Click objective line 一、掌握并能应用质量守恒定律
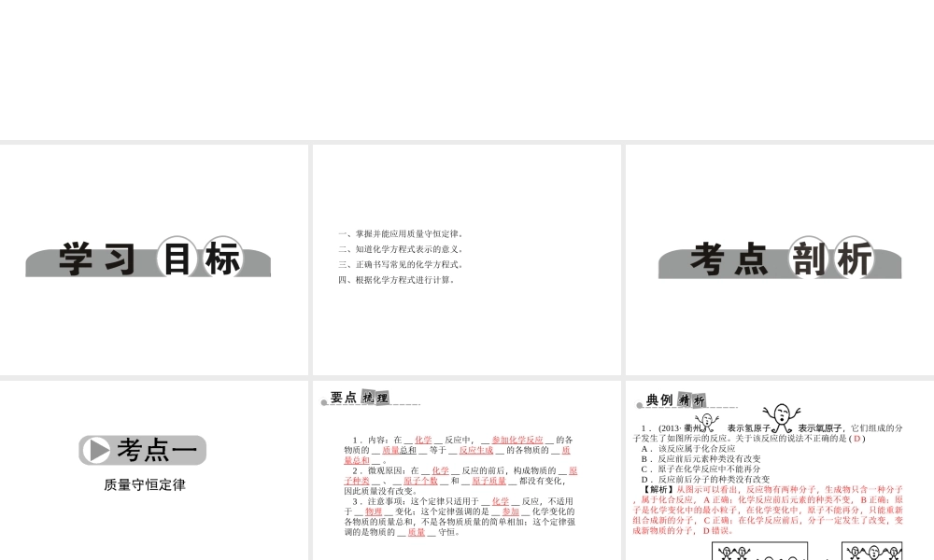 click(402, 234)
